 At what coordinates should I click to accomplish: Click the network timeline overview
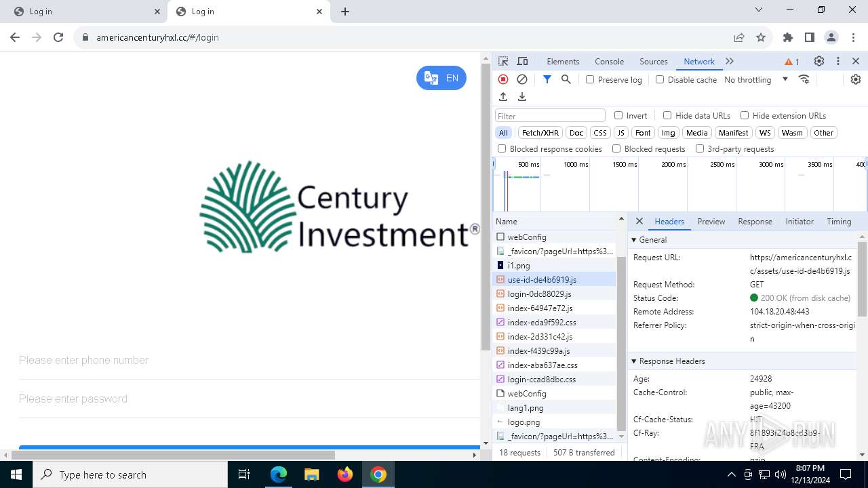click(x=680, y=184)
